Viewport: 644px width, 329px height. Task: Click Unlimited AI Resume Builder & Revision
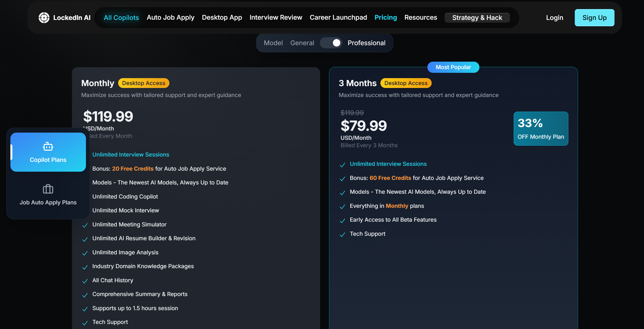point(144,238)
